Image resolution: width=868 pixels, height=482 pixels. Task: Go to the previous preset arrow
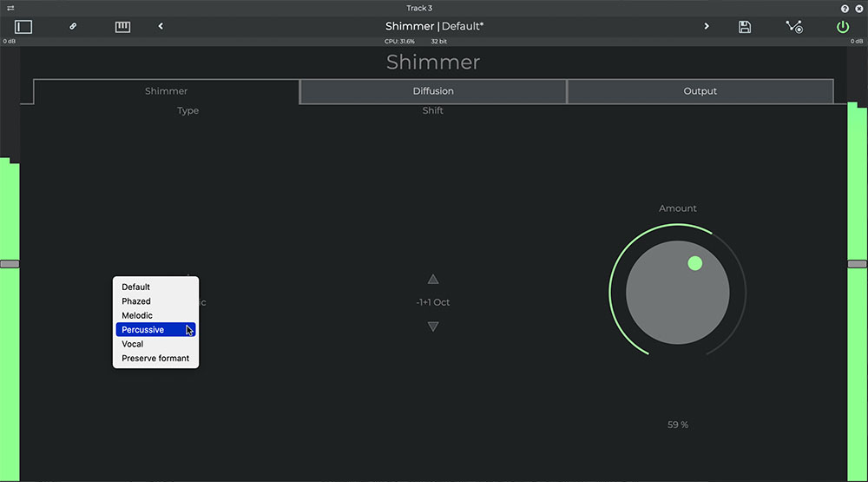click(161, 27)
